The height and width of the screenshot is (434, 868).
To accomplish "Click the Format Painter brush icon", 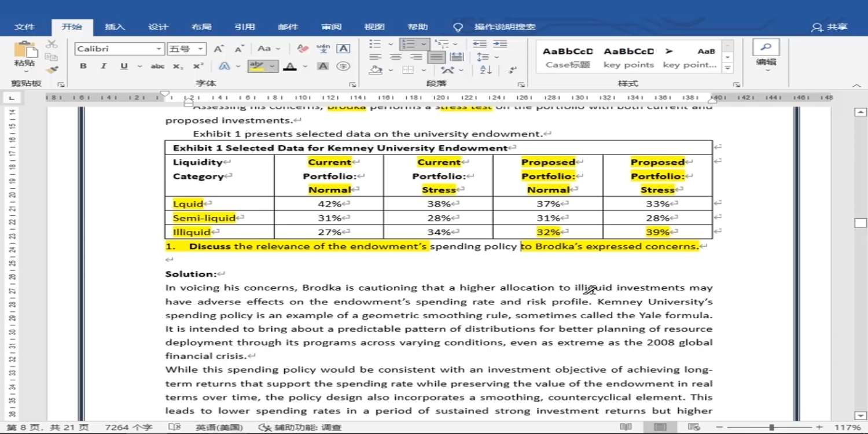I will tap(52, 70).
